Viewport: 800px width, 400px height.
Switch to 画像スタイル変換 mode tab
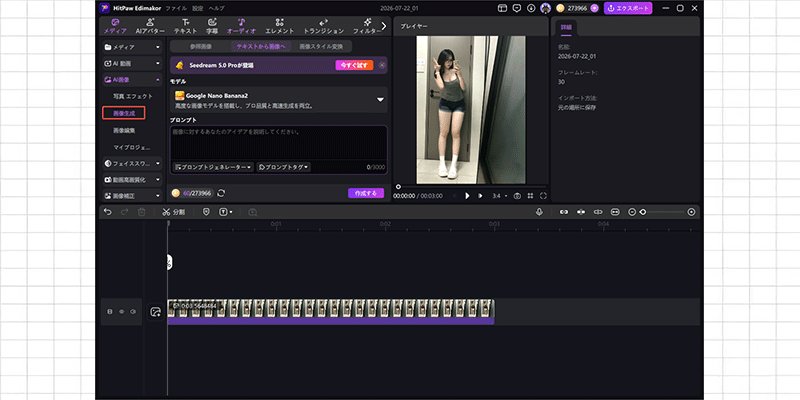(x=321, y=46)
